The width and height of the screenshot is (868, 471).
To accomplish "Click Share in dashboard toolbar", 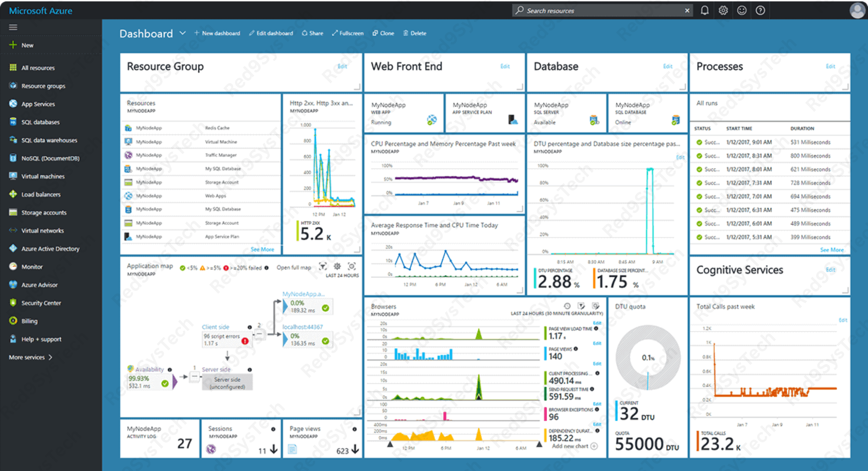I will (x=312, y=33).
